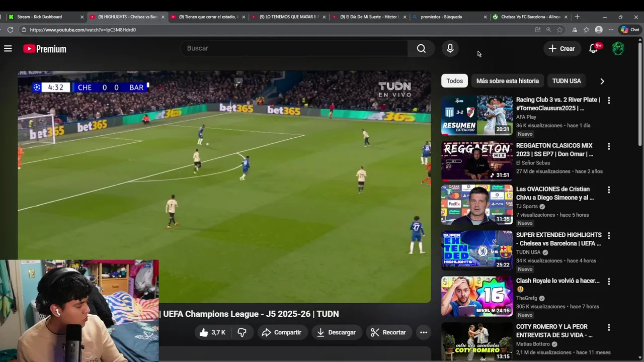644x362 pixels.
Task: Open COTY ROMERO Y LA PEOR ENTREVISTA title
Action: click(554, 331)
